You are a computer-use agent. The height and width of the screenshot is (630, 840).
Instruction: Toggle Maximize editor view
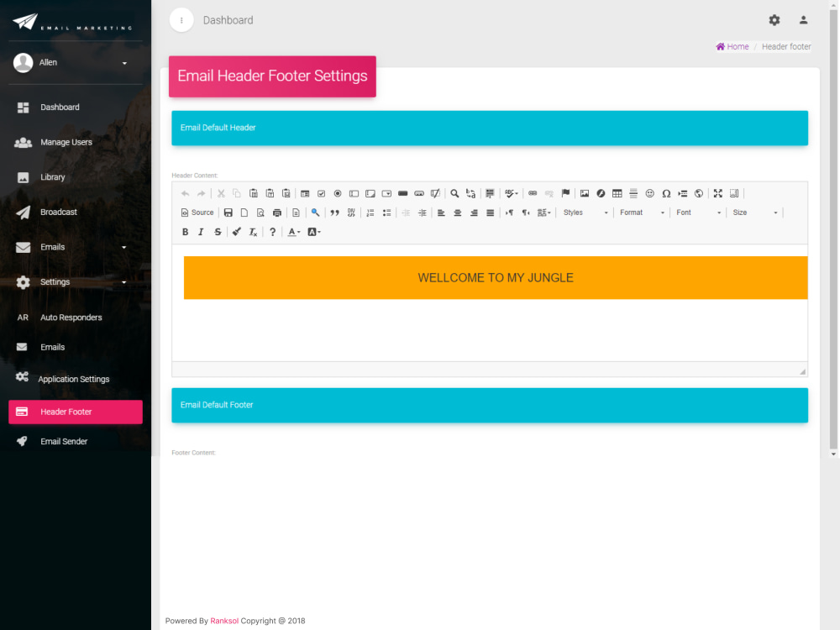pyautogui.click(x=718, y=193)
